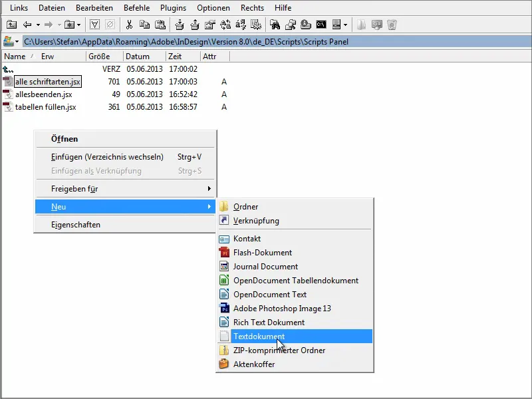Click the filter funnel selection icon

point(94,25)
